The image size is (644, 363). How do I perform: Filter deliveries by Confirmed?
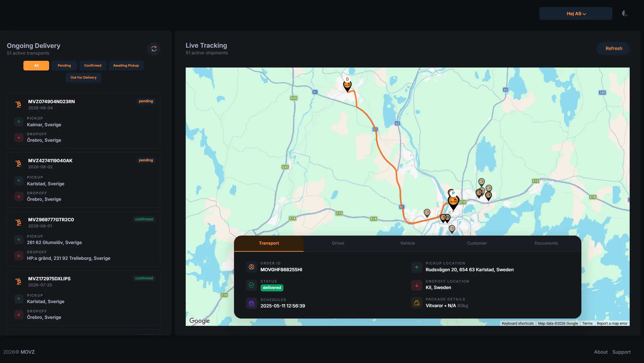[x=93, y=65]
